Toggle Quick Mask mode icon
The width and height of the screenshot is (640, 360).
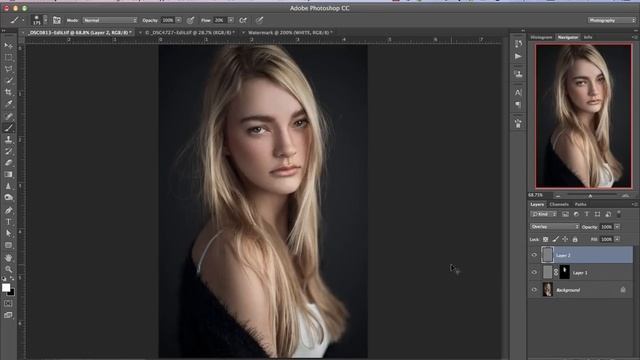[x=8, y=304]
